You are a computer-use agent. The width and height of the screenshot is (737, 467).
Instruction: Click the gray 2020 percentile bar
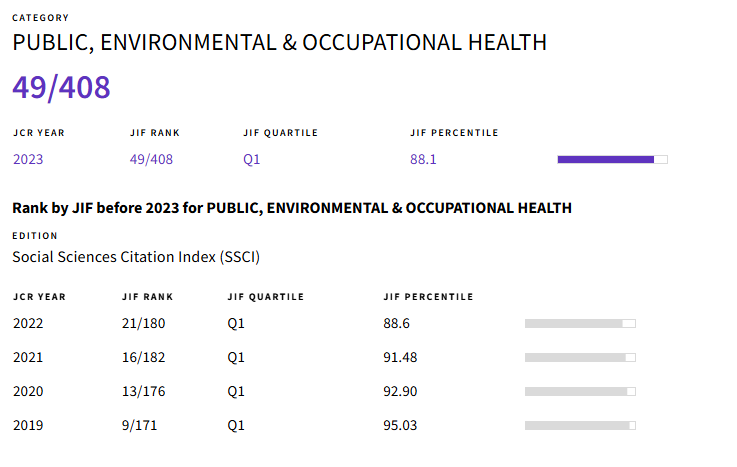[x=580, y=391]
